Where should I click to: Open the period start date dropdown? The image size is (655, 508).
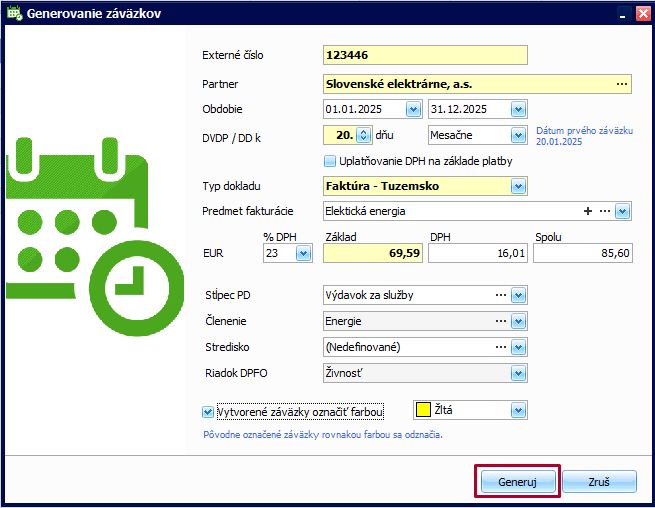click(413, 109)
